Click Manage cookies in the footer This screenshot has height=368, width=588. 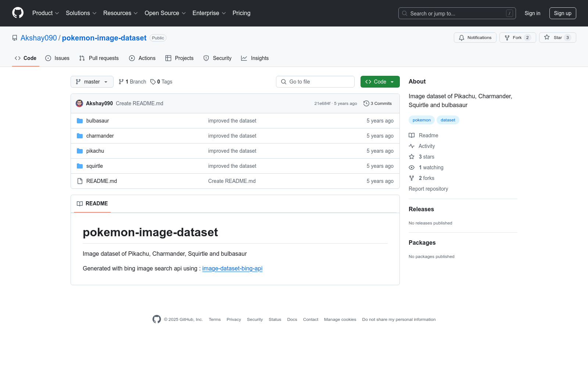click(x=340, y=319)
